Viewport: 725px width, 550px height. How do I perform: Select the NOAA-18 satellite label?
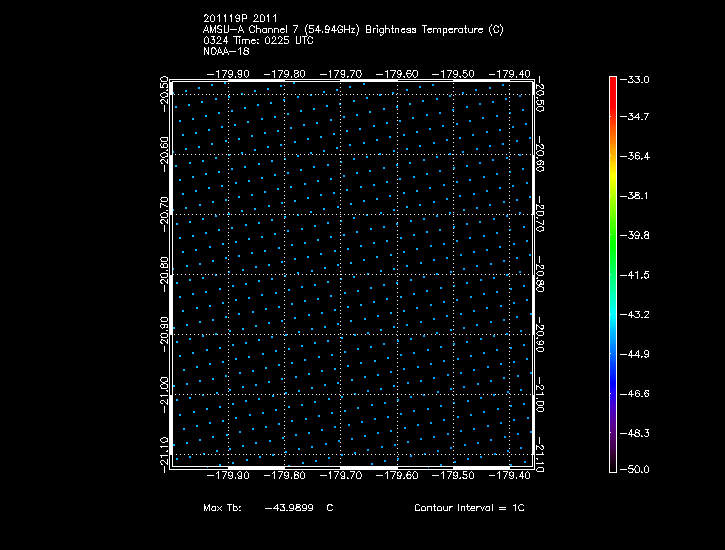tap(225, 50)
